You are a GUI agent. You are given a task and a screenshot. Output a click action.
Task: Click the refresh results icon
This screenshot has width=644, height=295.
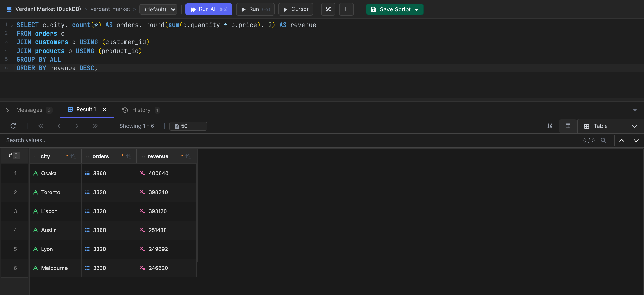point(13,126)
